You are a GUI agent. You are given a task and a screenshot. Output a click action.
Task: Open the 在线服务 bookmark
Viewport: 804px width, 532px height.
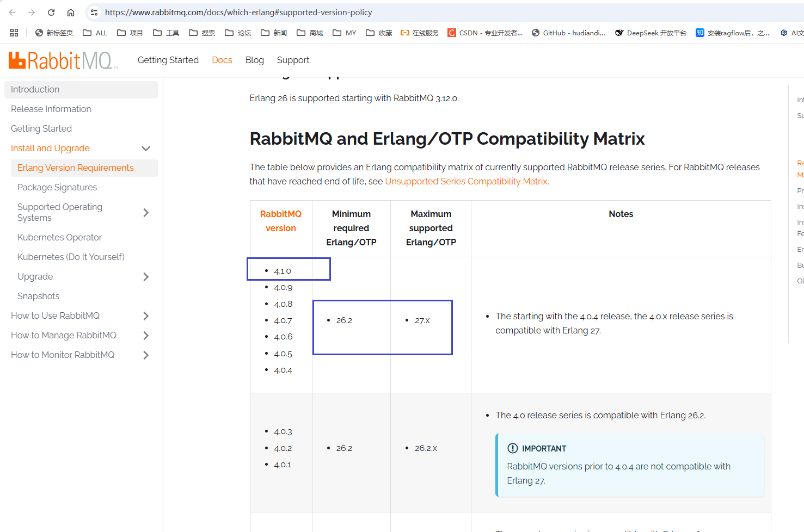[420, 33]
